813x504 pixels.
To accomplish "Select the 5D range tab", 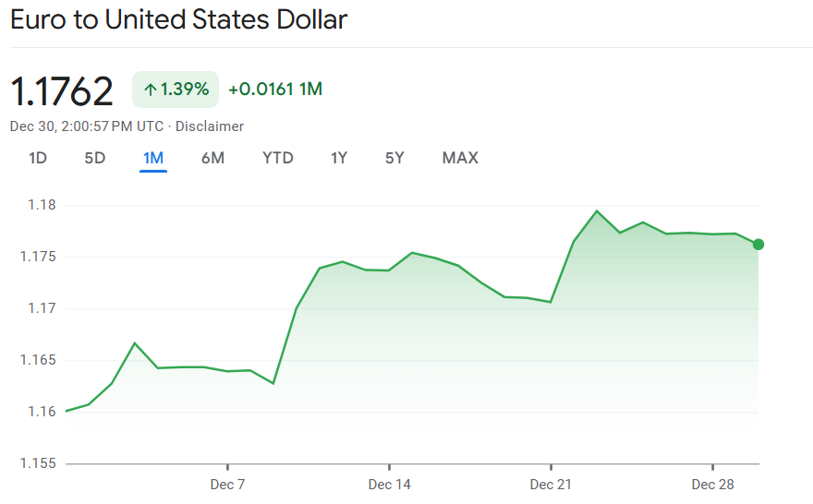I will (x=95, y=158).
